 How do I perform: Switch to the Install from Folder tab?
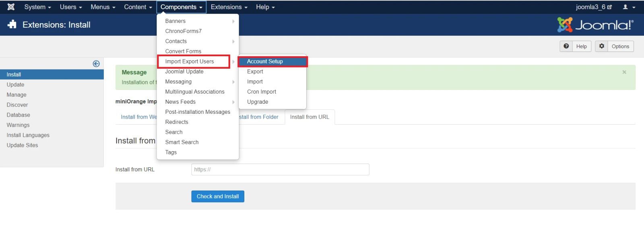coord(258,117)
